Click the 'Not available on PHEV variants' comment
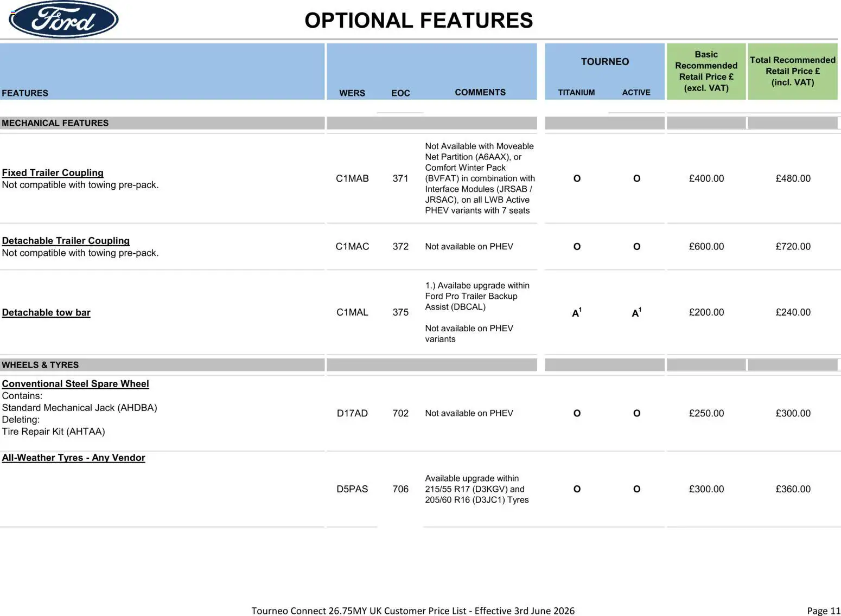 (469, 333)
